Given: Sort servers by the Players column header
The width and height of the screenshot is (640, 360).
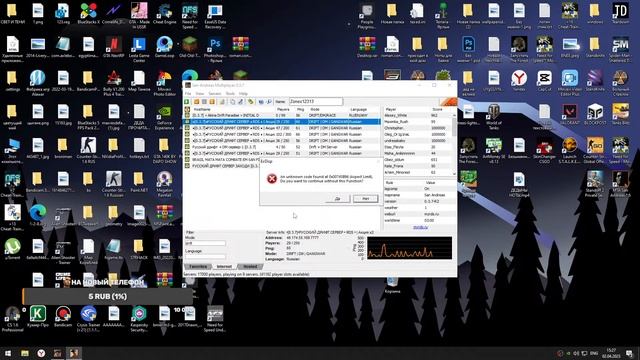Looking at the screenshot, I should (x=283, y=109).
